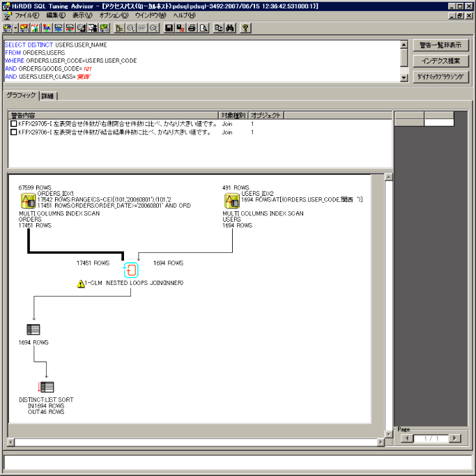Click graph pane vertical scroll-up arrow

click(389, 177)
